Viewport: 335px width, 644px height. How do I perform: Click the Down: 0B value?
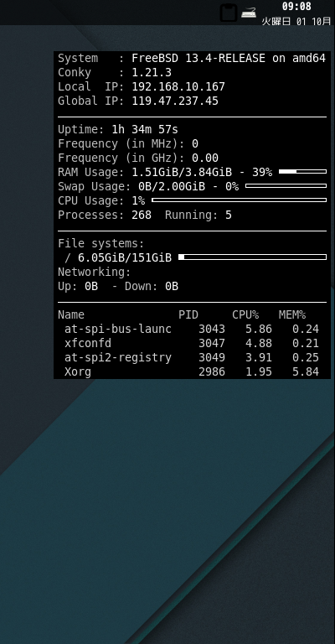152,286
